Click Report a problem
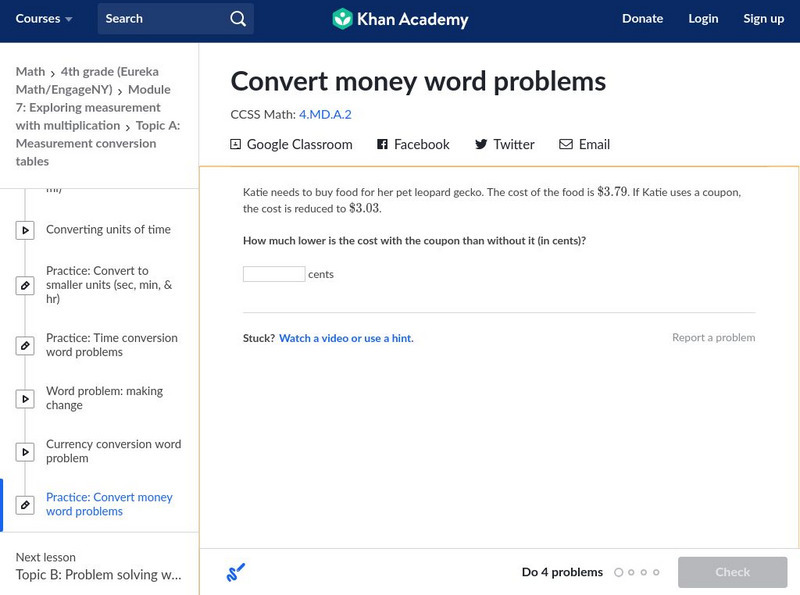 click(x=713, y=337)
